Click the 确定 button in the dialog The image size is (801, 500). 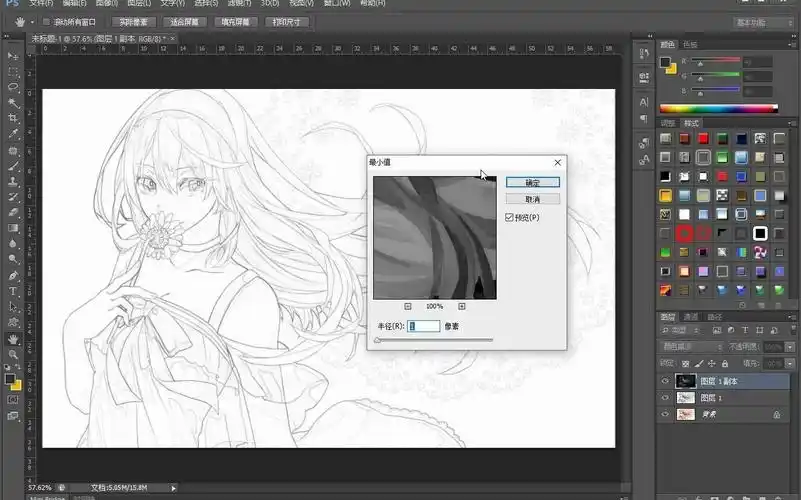[532, 183]
